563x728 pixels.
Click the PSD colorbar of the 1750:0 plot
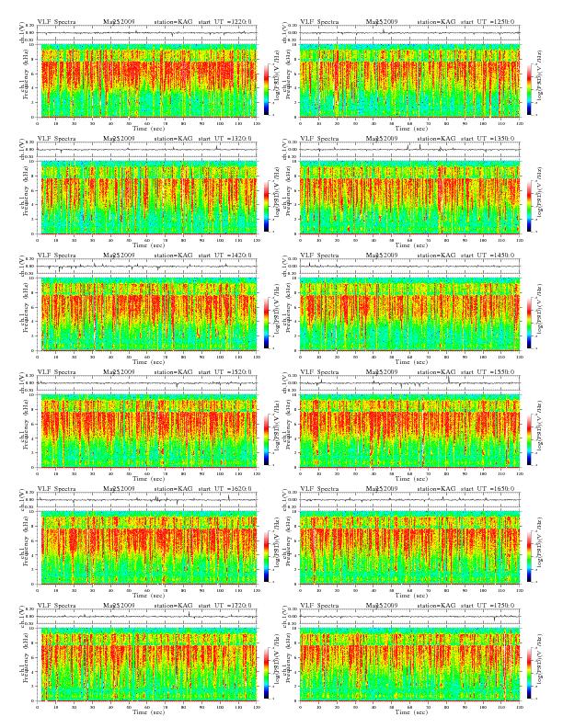(530, 673)
